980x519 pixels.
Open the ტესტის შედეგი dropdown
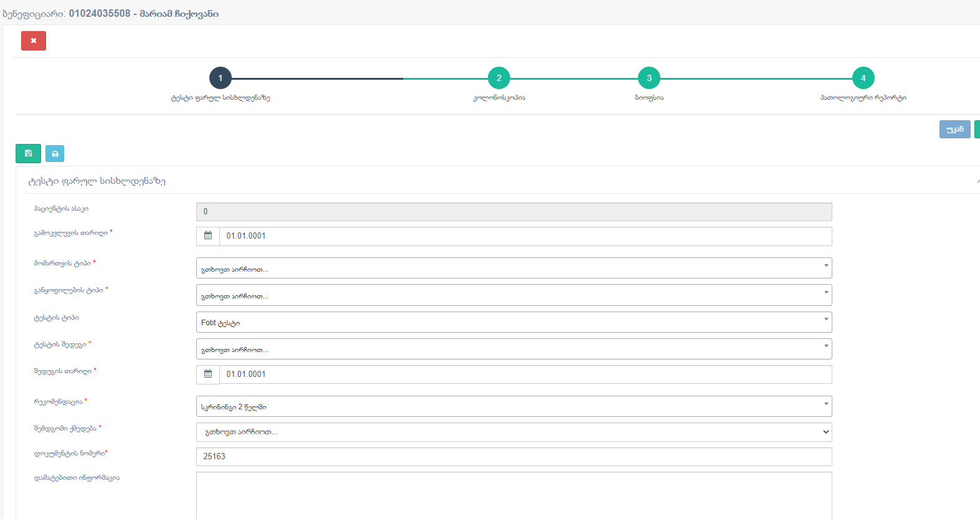513,349
